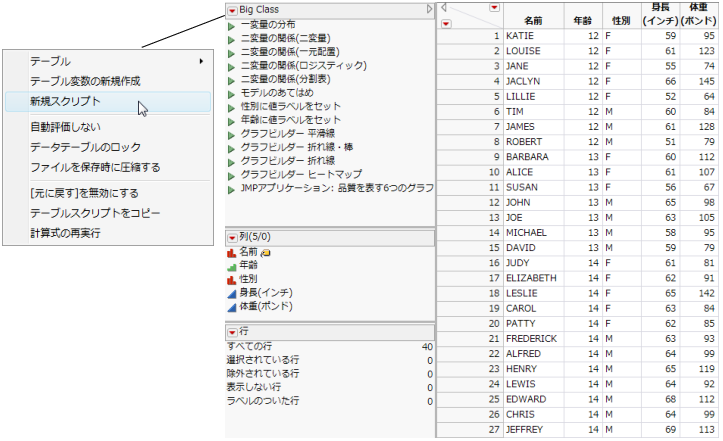Viewport: 723px width, 441px height.
Task: Click the continuous icon beside 身長(インチ)
Action: click(232, 294)
